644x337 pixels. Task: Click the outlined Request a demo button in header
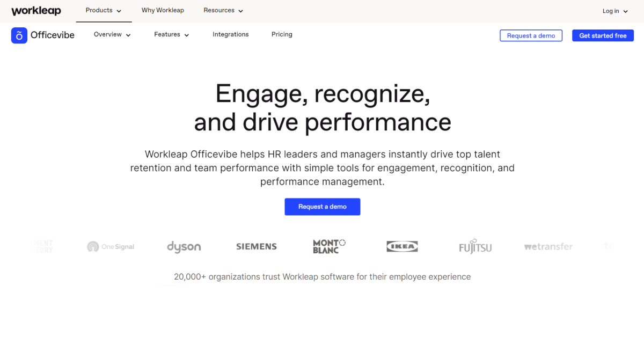tap(531, 35)
